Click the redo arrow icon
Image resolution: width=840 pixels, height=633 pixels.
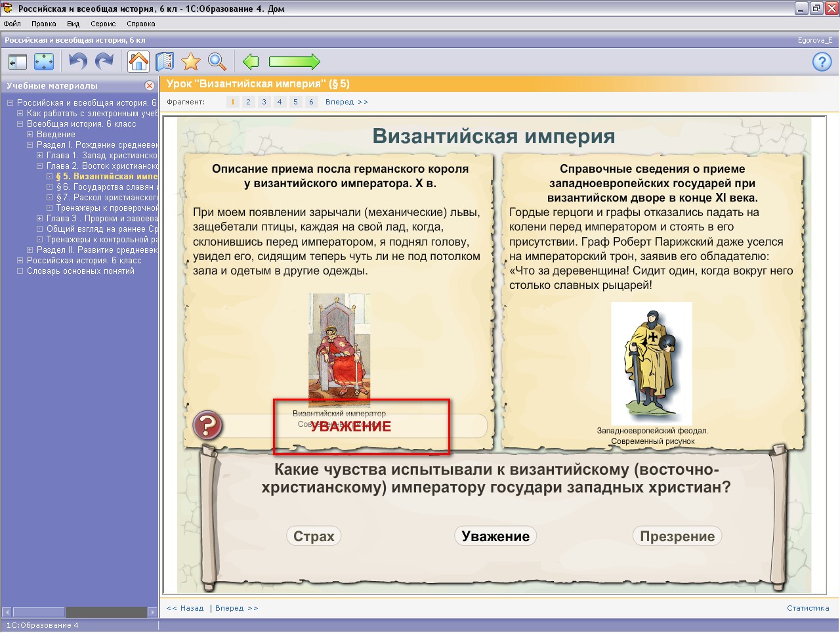point(104,62)
